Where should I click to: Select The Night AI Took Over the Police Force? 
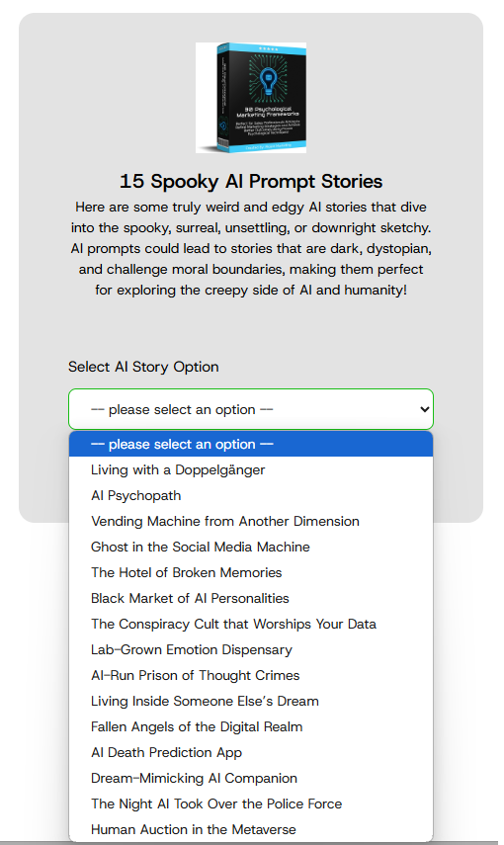[251, 803]
